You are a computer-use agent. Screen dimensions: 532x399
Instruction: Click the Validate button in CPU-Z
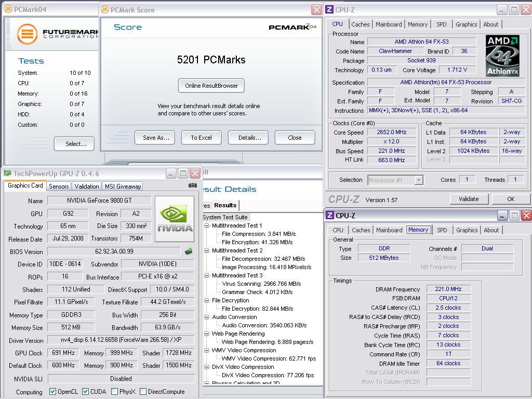click(x=469, y=199)
